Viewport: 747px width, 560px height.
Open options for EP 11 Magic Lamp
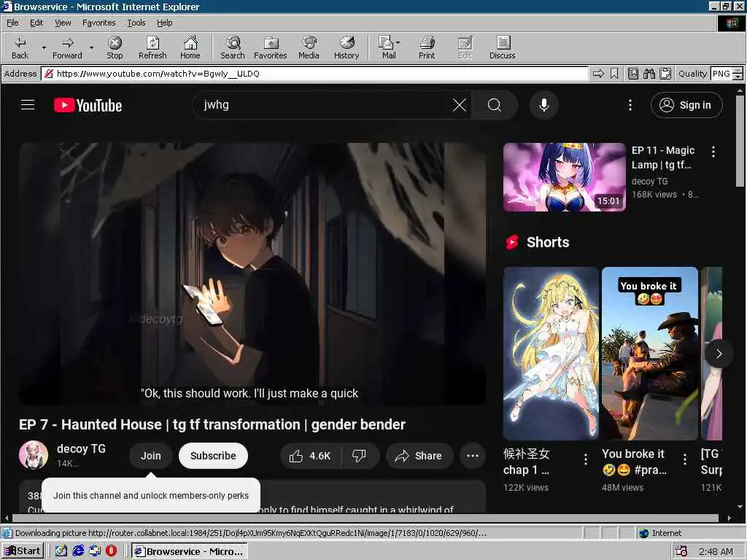point(713,152)
